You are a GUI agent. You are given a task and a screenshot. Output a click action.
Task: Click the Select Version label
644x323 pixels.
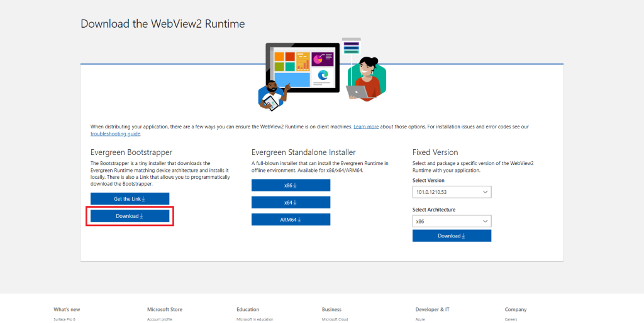[428, 181]
